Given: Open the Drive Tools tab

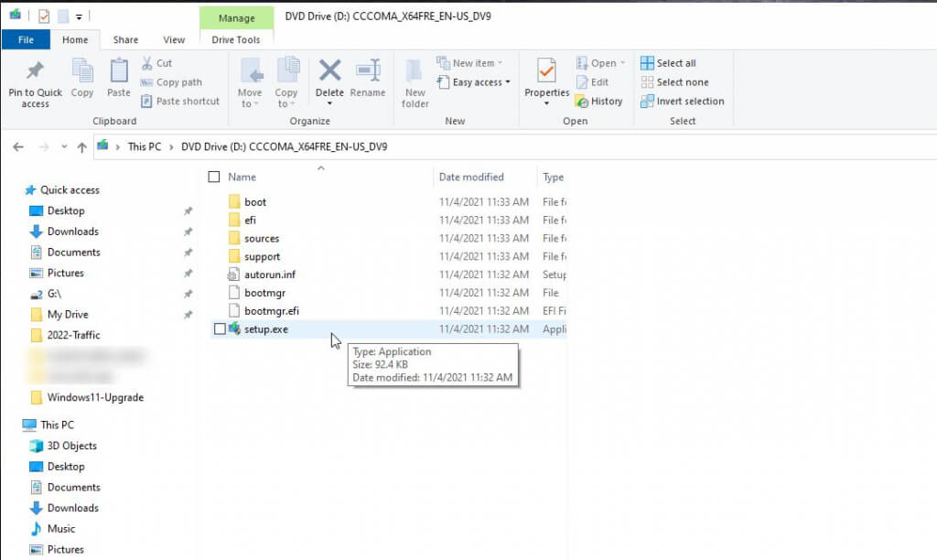Looking at the screenshot, I should [236, 39].
